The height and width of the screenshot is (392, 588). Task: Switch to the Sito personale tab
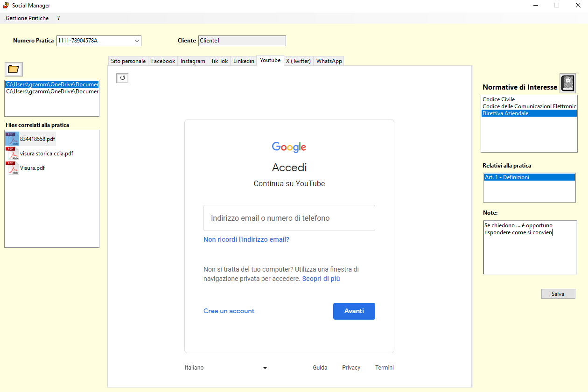click(x=128, y=61)
